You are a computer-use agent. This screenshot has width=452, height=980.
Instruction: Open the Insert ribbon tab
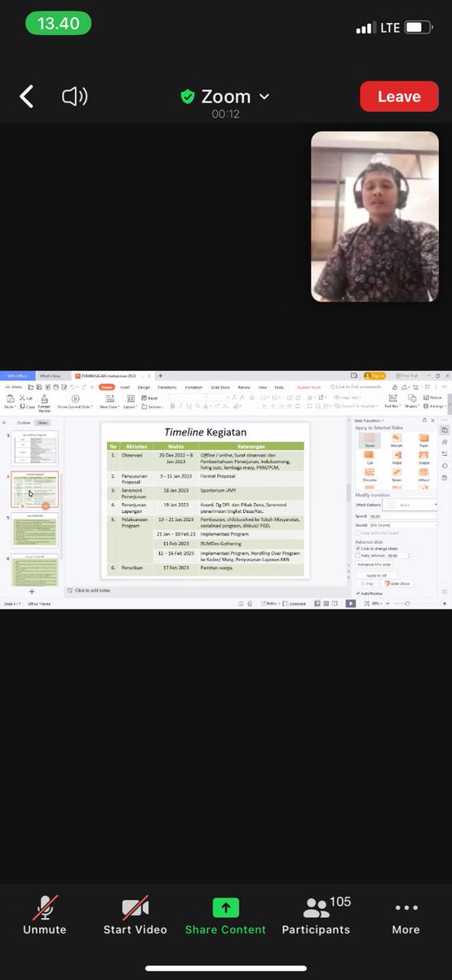point(125,387)
